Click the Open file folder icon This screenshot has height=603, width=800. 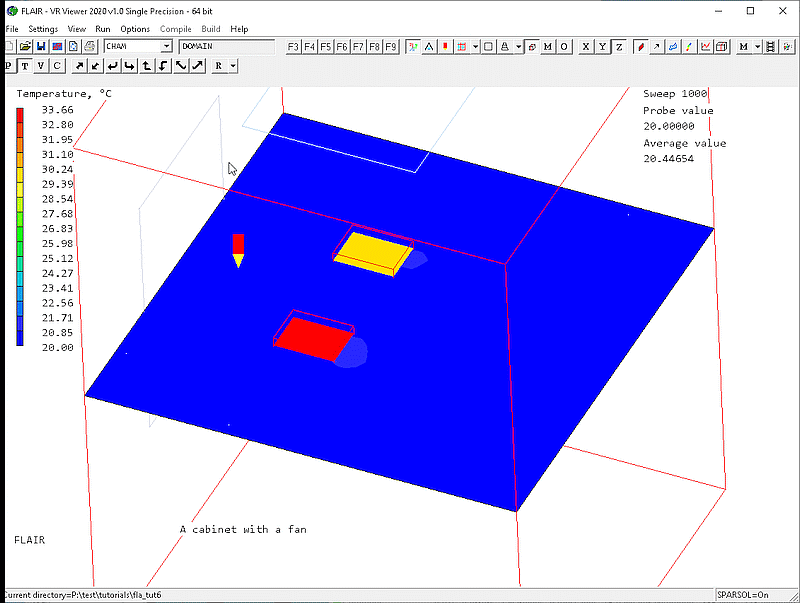[x=25, y=46]
